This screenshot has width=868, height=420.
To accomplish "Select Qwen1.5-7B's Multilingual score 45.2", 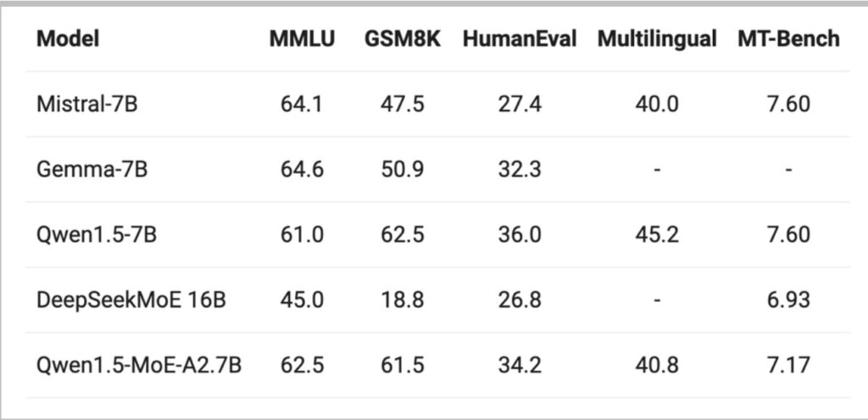I will (657, 234).
